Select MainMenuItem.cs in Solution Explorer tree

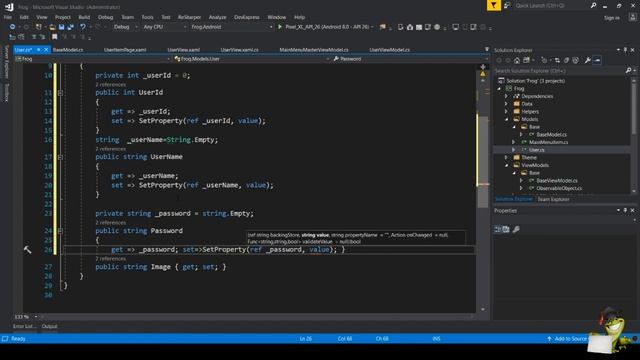pos(548,142)
